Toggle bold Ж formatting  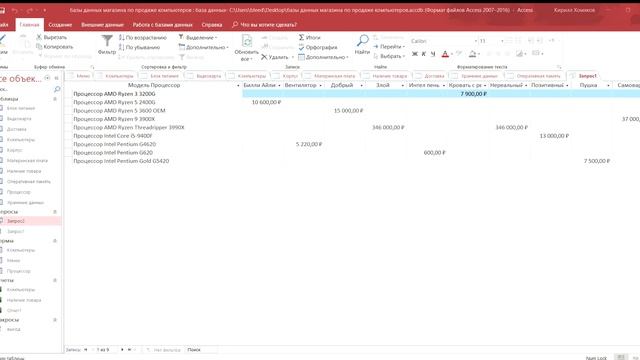(x=415, y=54)
